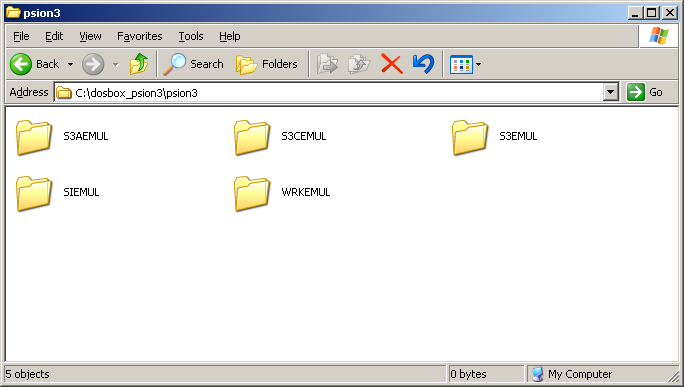Click the S3EMUL folder name

pyautogui.click(x=518, y=136)
